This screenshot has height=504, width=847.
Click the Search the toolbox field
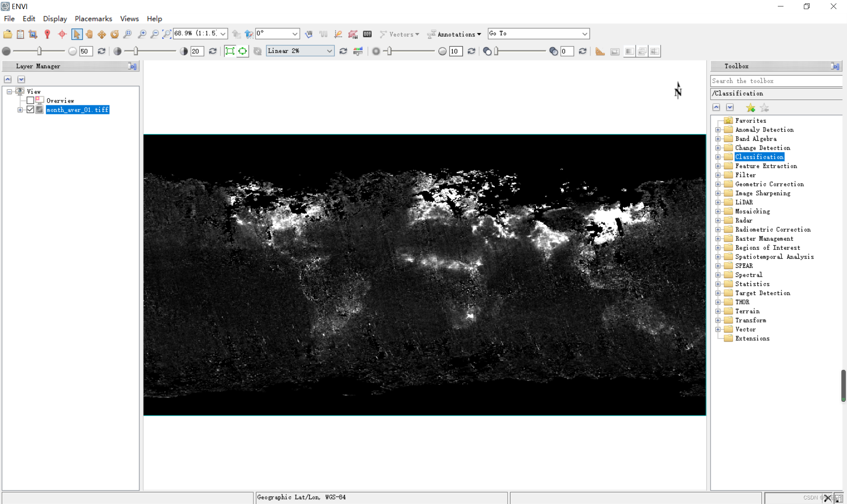776,81
